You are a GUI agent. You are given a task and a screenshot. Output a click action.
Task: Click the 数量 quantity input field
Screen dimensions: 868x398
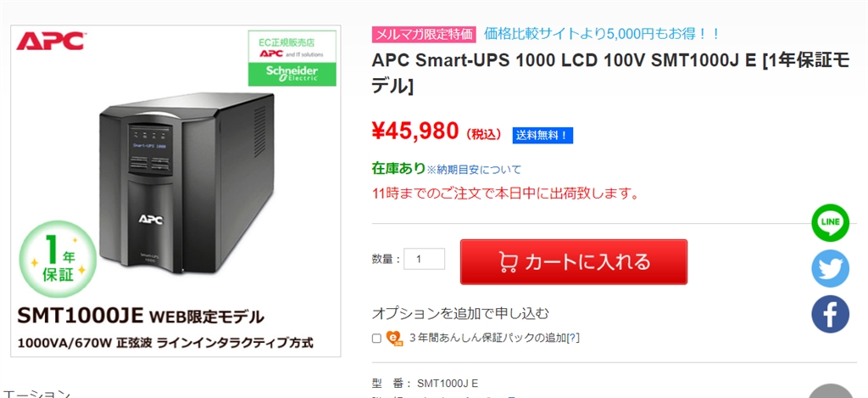point(424,259)
